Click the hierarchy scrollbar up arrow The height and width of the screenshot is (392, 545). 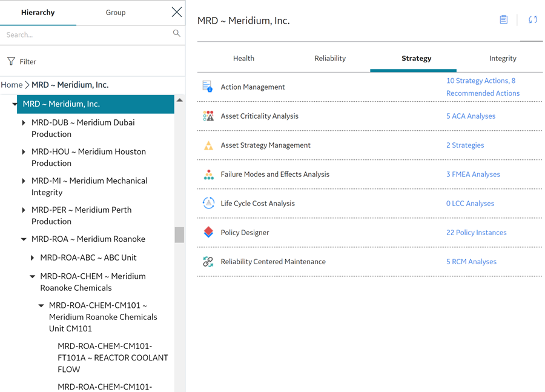[179, 100]
